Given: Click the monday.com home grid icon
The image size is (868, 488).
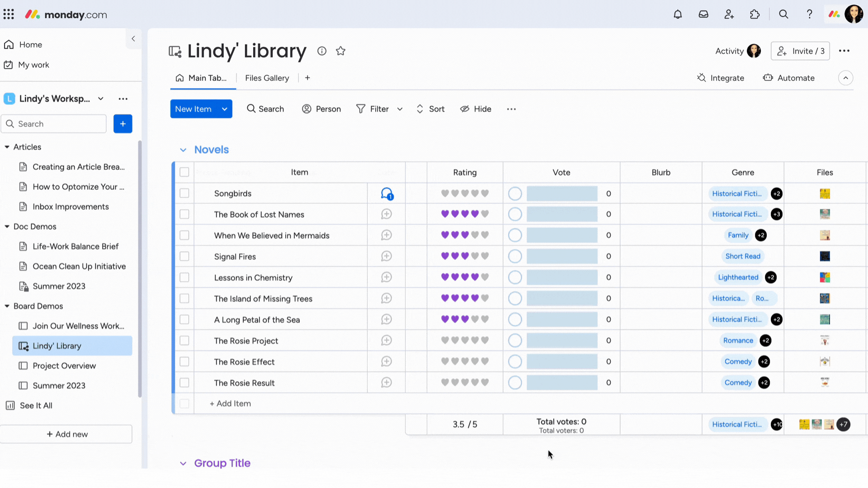Looking at the screenshot, I should pos(8,14).
